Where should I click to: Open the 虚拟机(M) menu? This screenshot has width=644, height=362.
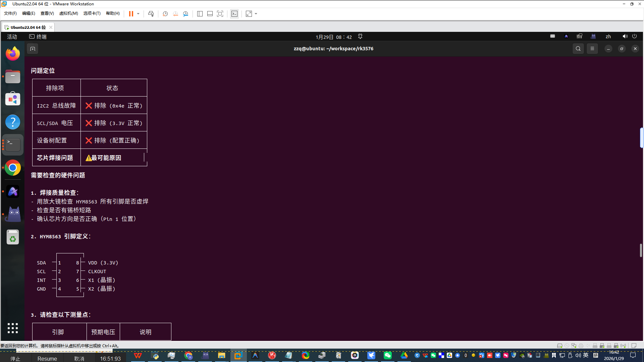[x=68, y=13]
